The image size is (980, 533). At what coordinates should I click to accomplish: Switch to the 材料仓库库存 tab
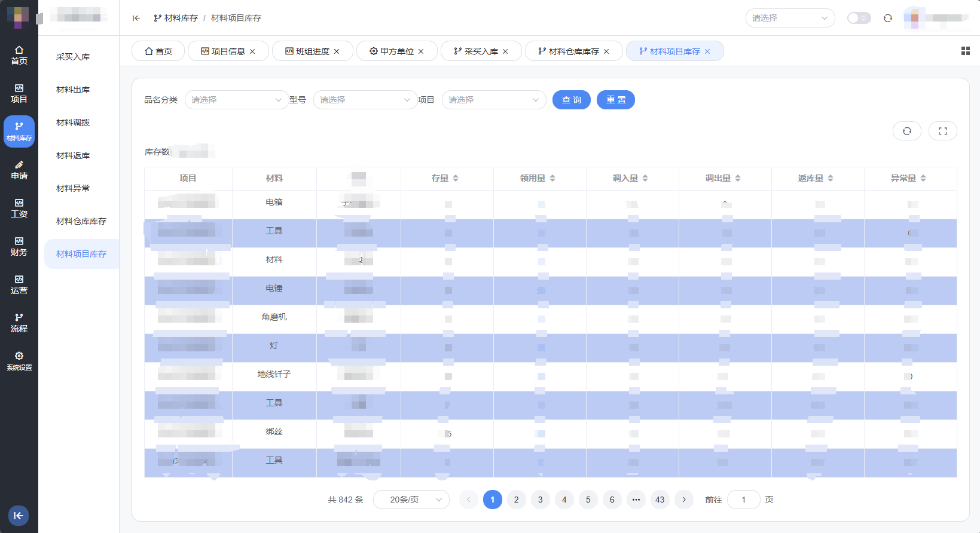tap(574, 51)
